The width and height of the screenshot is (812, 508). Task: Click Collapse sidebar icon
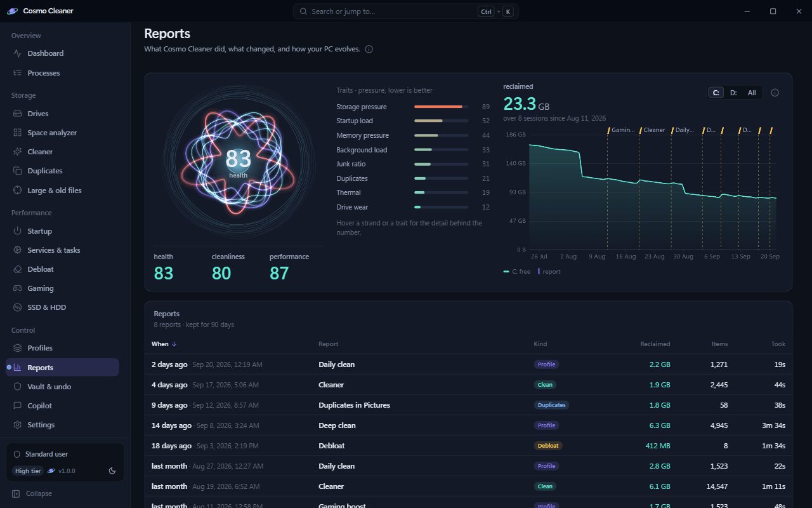tap(16, 493)
